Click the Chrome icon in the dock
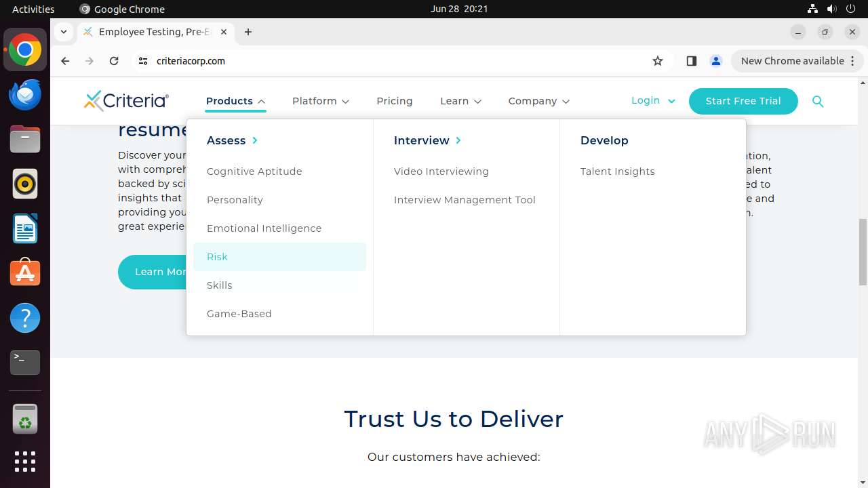This screenshot has height=488, width=868. tap(25, 49)
